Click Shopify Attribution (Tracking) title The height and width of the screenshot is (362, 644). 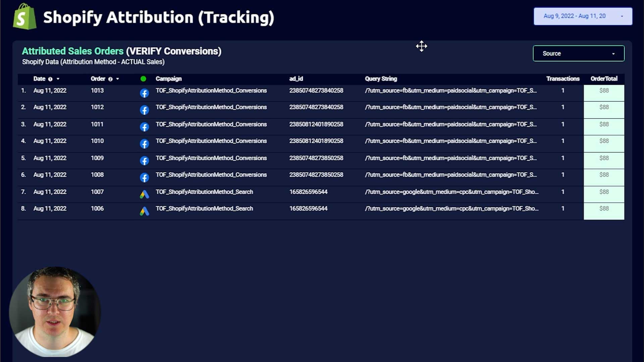159,17
